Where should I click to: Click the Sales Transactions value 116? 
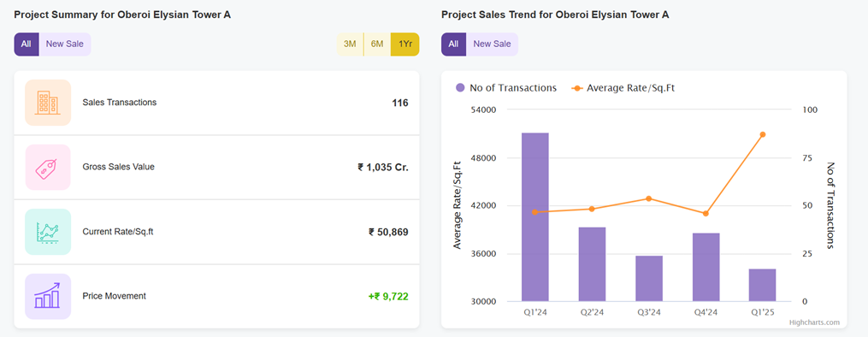pos(399,103)
